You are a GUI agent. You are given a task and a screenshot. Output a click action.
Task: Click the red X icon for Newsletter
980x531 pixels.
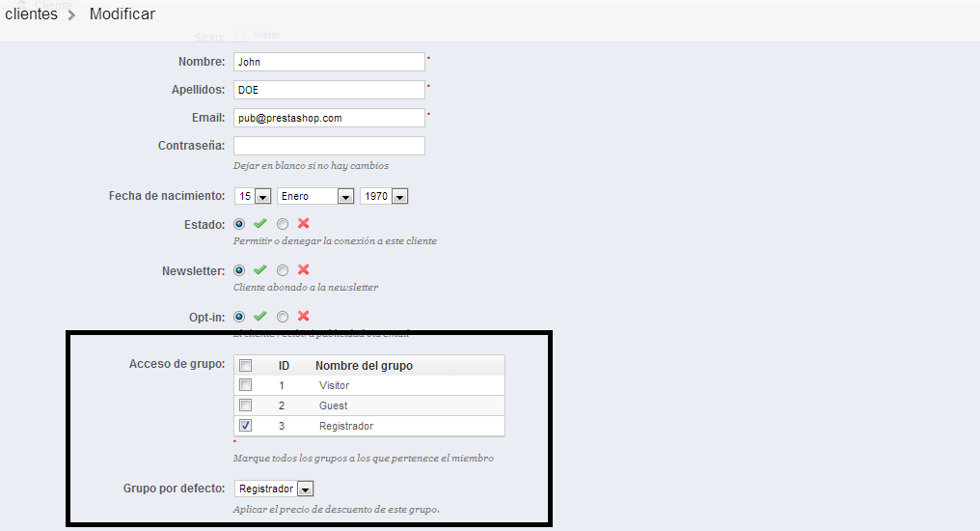tap(303, 270)
